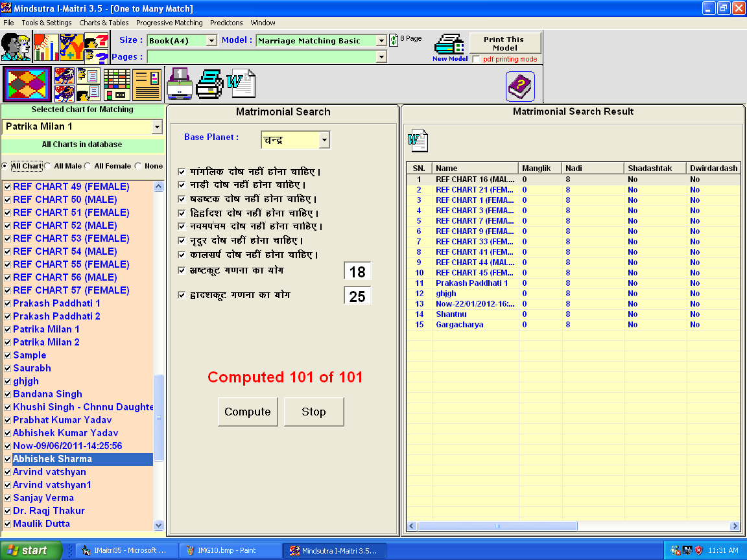Select the Gargacharya result row
This screenshot has width=747, height=560.
tap(573, 325)
